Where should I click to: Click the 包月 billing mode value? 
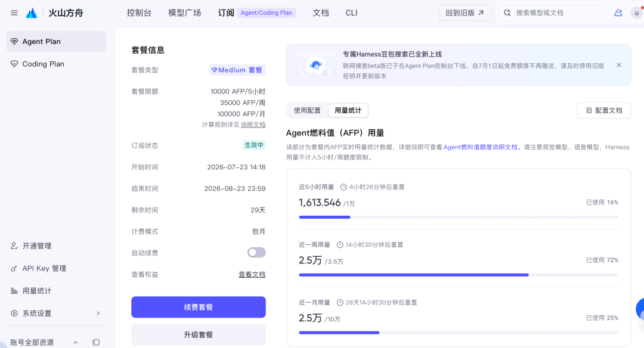(x=259, y=231)
